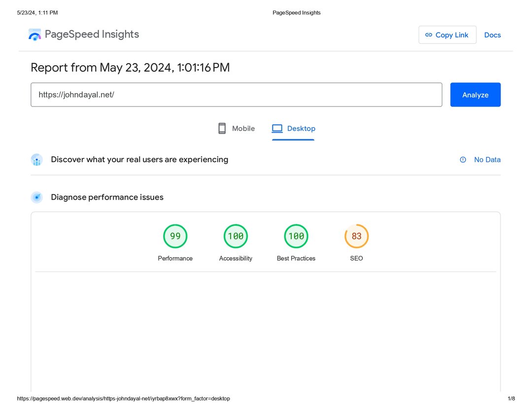
Task: Click the PageSpeed Insights title text
Action: coord(92,34)
